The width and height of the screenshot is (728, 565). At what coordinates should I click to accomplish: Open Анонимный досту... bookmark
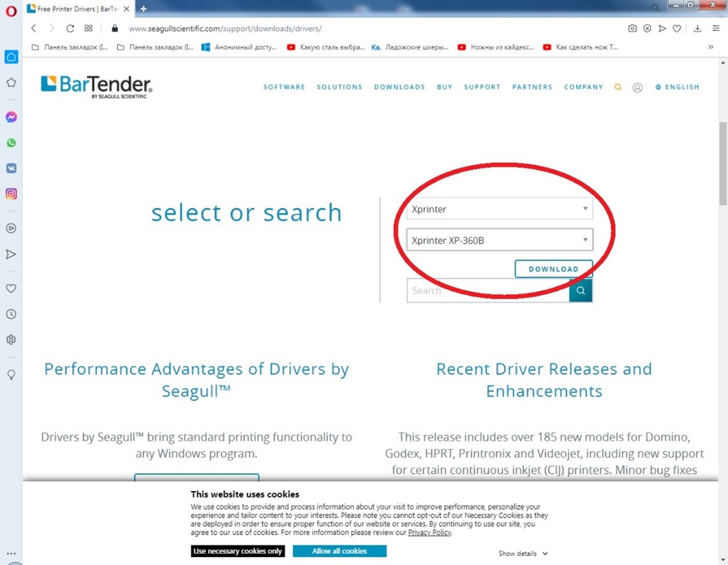(x=239, y=47)
